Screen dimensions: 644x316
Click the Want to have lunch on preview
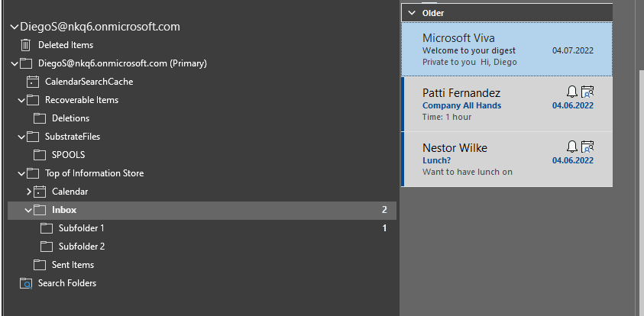tap(468, 172)
